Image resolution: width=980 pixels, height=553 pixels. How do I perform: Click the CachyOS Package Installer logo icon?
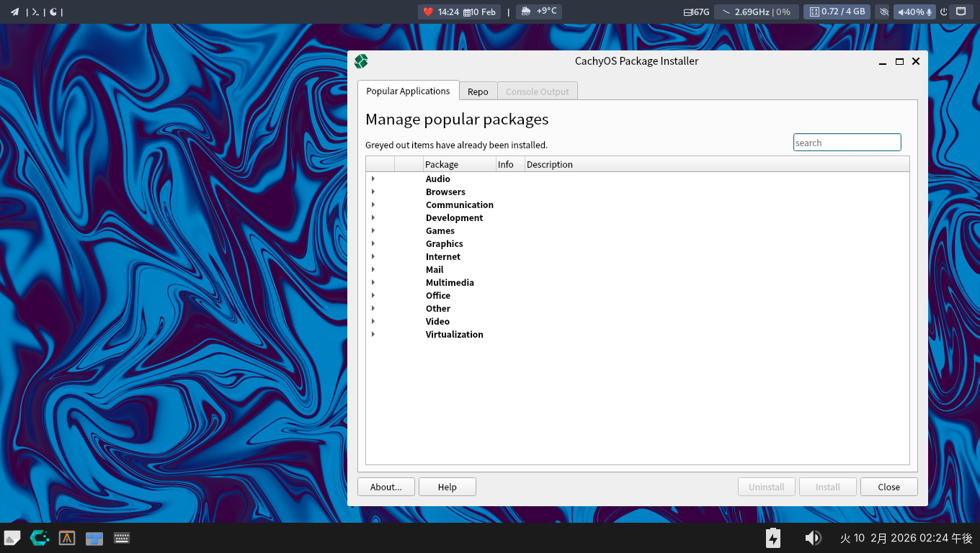pyautogui.click(x=361, y=61)
